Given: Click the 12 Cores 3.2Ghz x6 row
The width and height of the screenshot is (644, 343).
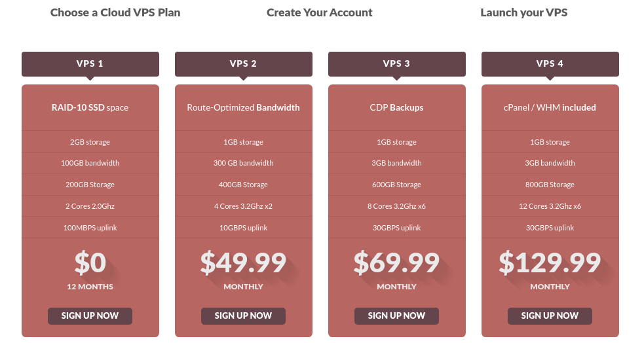Looking at the screenshot, I should [x=550, y=206].
